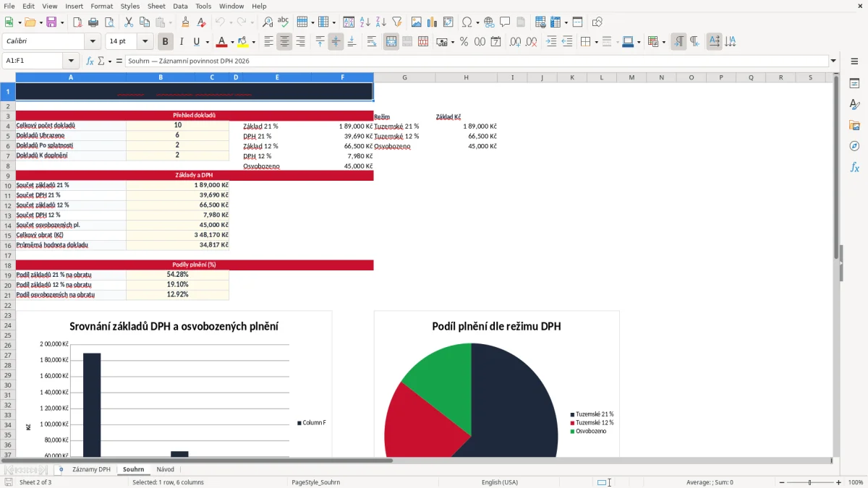
Task: Open Find & Replace
Action: point(268,22)
